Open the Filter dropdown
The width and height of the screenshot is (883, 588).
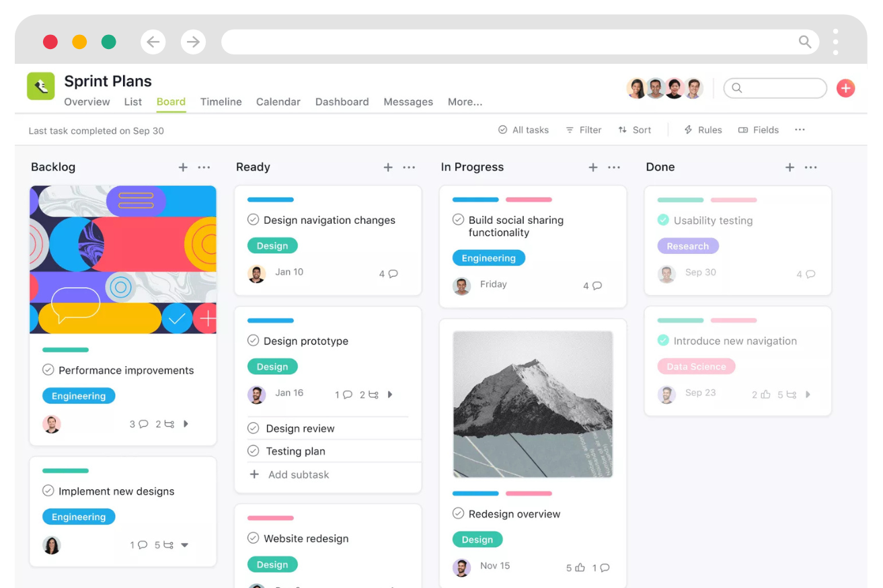[584, 130]
